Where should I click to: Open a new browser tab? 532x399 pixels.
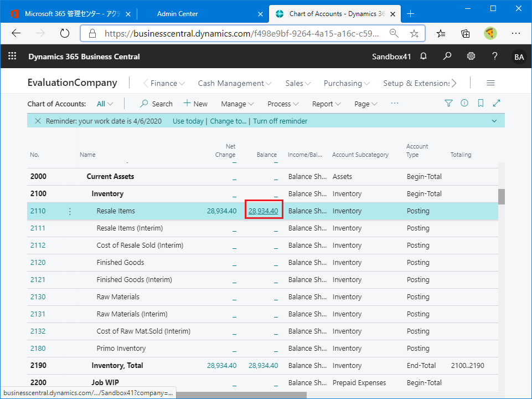pyautogui.click(x=411, y=14)
